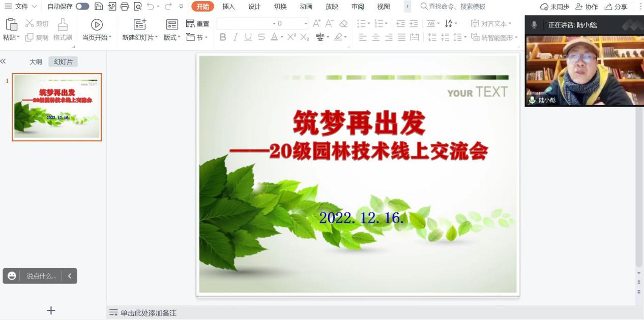The height and width of the screenshot is (320, 644).
Task: Expand the 版式 layout dropdown
Action: [172, 38]
